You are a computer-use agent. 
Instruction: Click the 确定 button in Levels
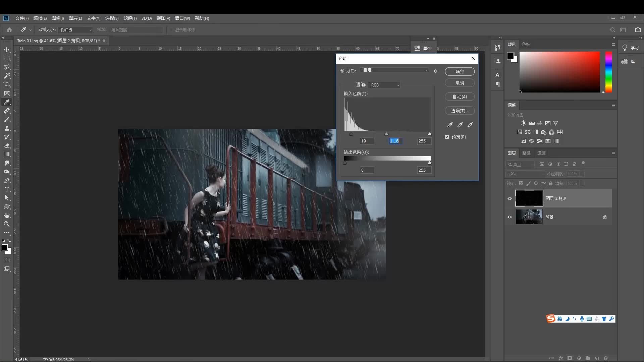point(460,71)
